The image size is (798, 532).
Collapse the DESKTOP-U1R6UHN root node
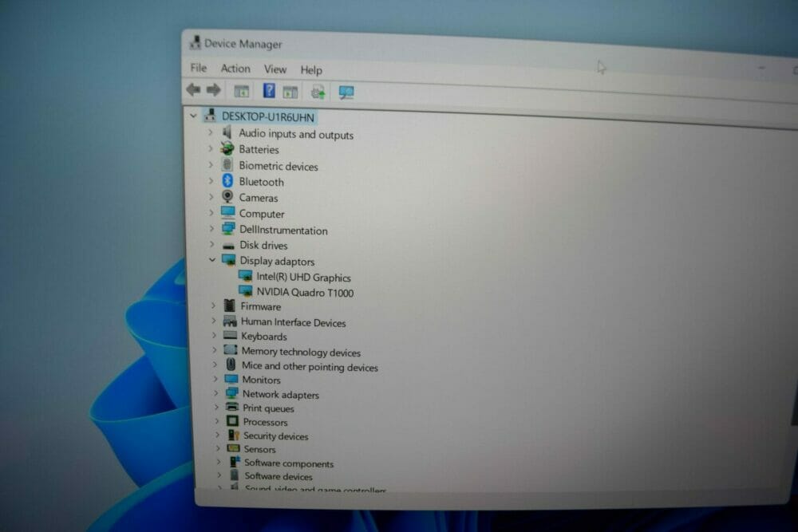[193, 116]
